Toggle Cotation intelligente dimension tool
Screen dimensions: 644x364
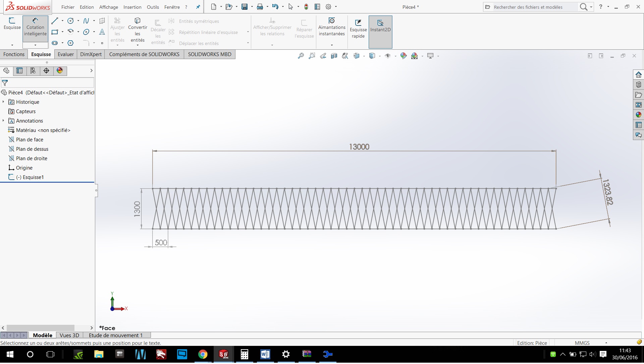click(x=35, y=27)
